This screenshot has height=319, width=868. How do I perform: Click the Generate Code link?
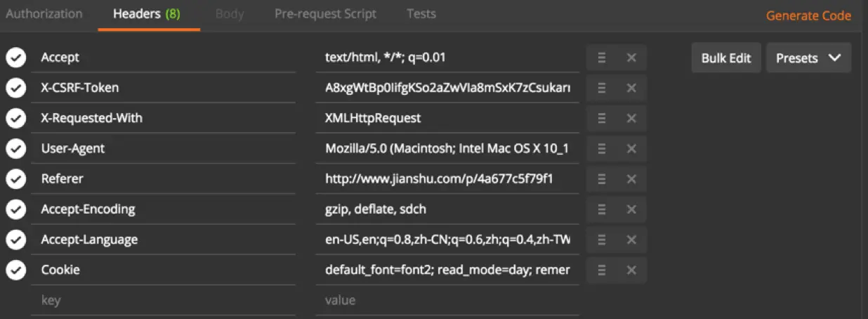pyautogui.click(x=808, y=15)
